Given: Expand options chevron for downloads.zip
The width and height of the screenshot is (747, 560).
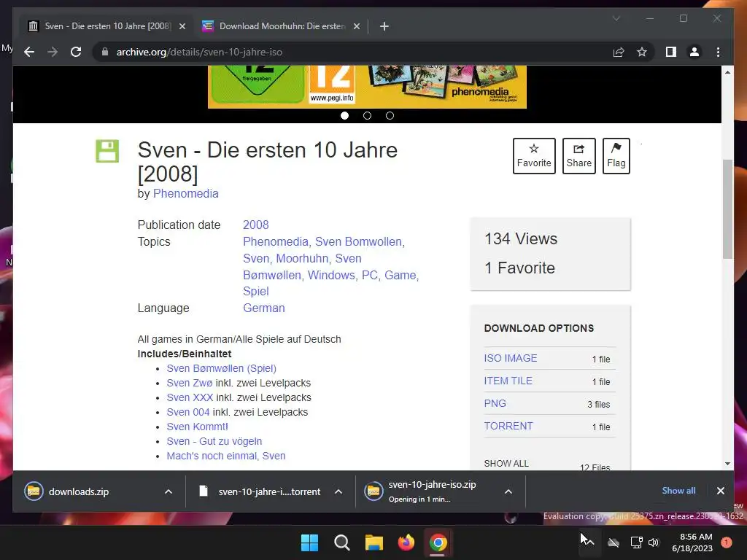Looking at the screenshot, I should 169,492.
